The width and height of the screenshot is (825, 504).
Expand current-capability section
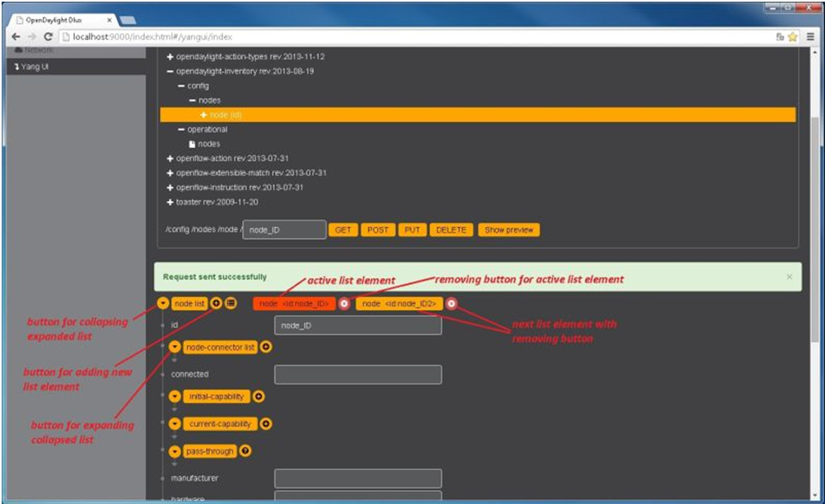click(x=175, y=423)
